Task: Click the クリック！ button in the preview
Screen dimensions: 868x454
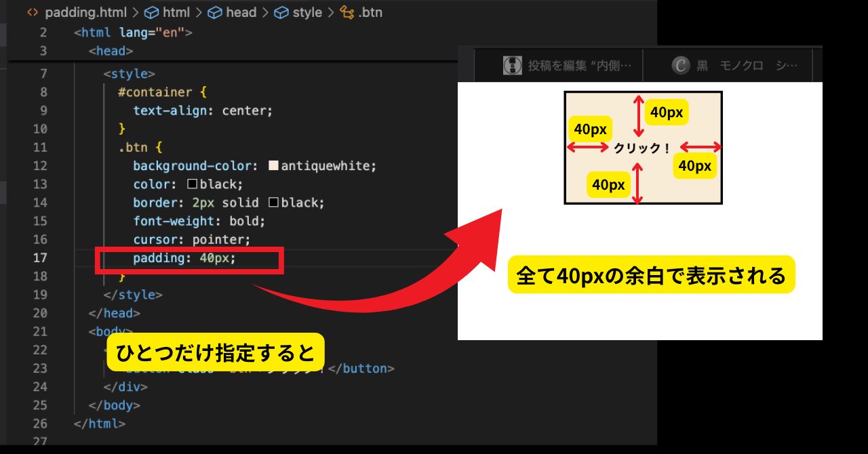Action: point(643,147)
